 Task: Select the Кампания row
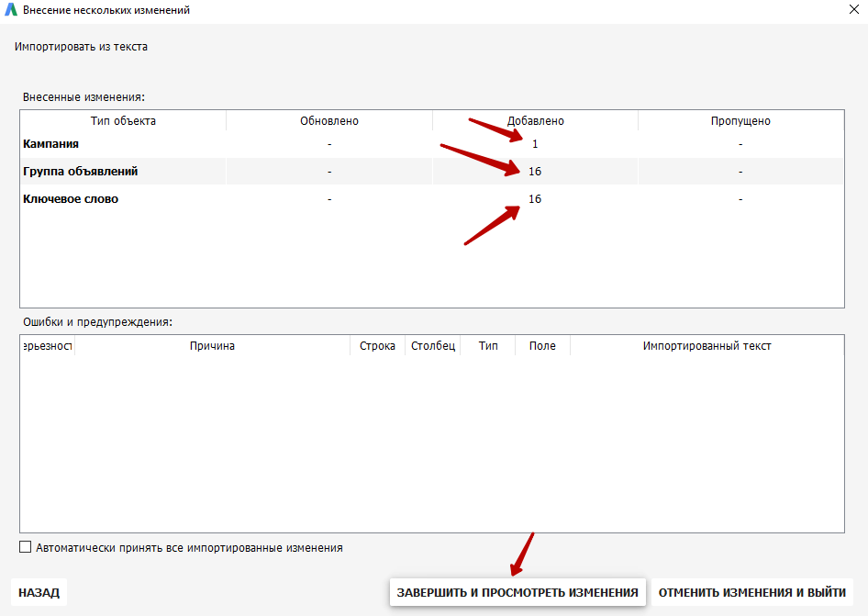(432, 144)
